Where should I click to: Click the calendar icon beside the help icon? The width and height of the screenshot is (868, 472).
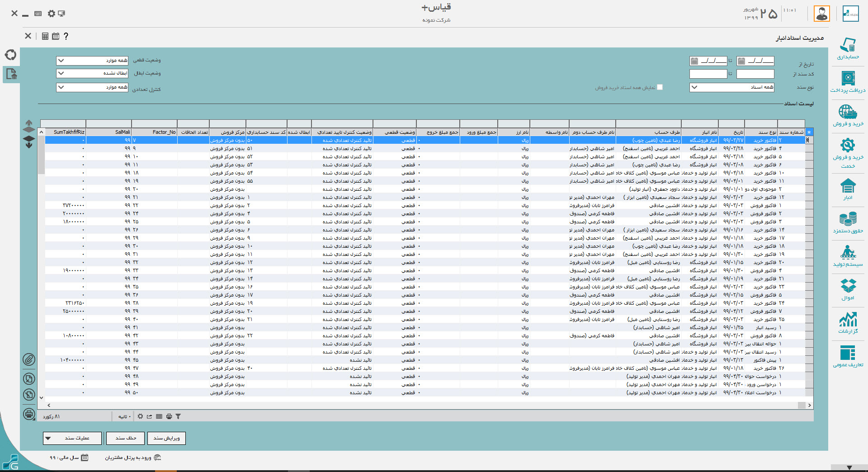click(x=56, y=36)
